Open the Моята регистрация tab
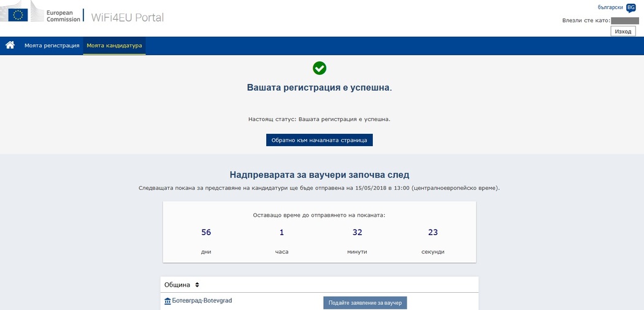The height and width of the screenshot is (310, 644). click(52, 45)
